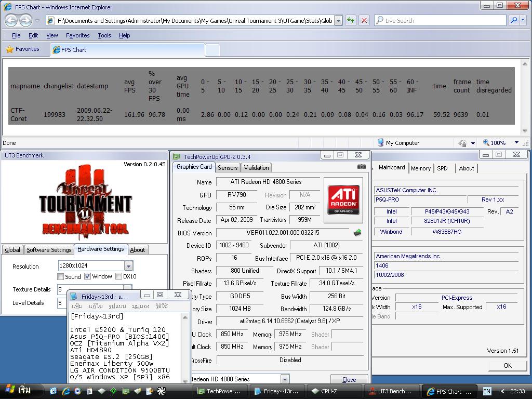This screenshot has height=399, width=532.
Task: Open the GPU-Z graphics card selector dropdown
Action: tap(285, 379)
